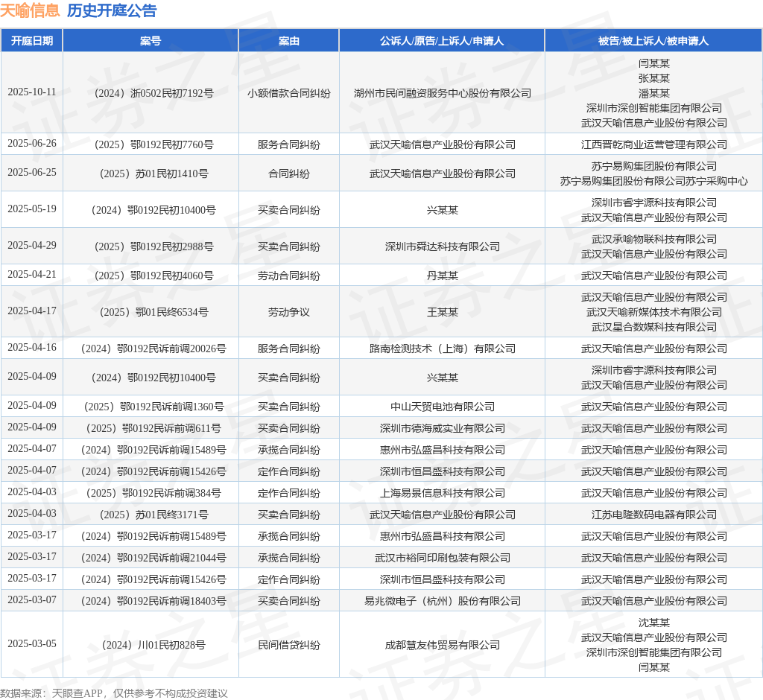Select defendant 江西晋乾商业运营管理有限公司
763x700 pixels.
coord(654,144)
